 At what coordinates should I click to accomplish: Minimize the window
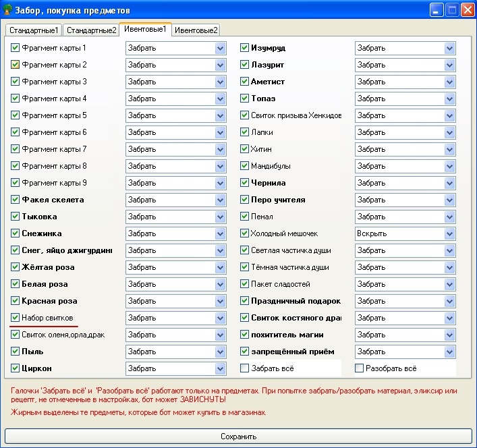(437, 11)
